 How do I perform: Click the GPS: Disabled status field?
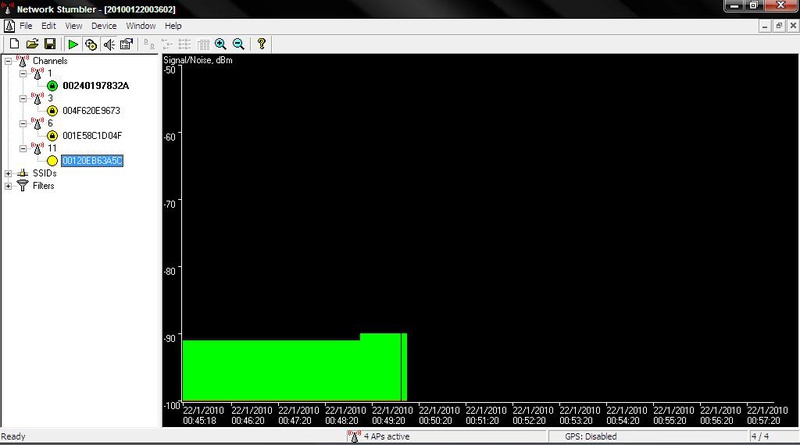[591, 437]
